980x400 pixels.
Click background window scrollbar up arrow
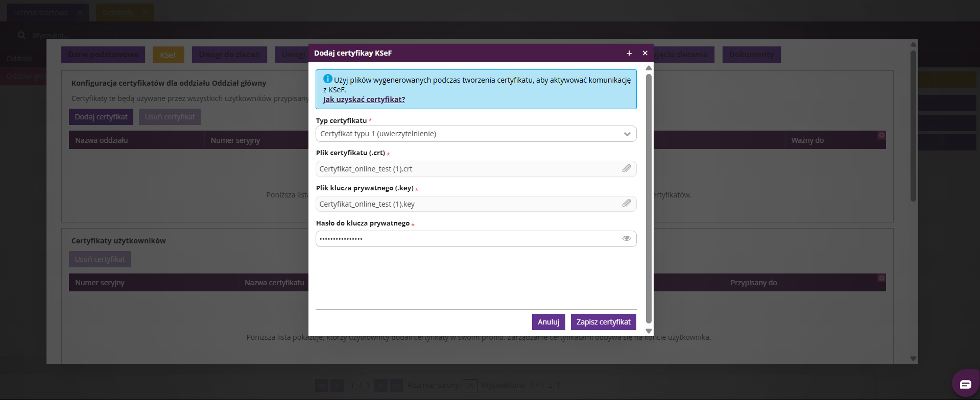[913, 44]
